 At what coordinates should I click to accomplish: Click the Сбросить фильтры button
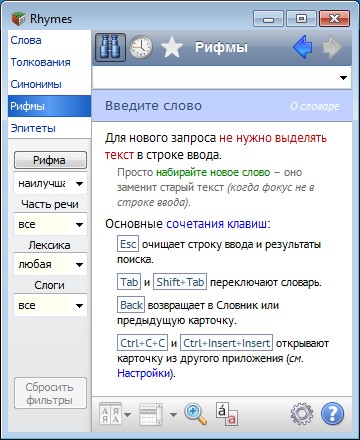(50, 393)
